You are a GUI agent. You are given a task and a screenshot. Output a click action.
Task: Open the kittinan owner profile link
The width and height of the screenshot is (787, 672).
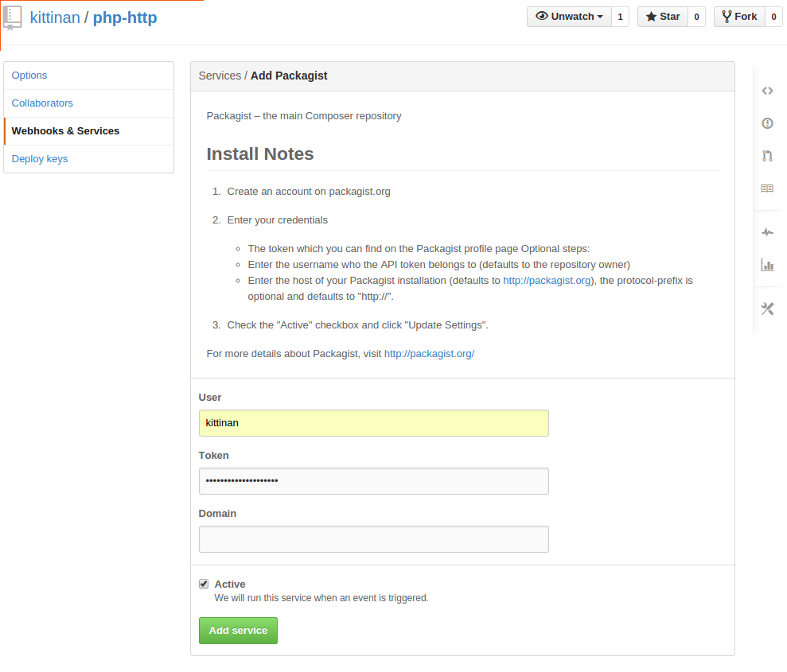(x=55, y=17)
